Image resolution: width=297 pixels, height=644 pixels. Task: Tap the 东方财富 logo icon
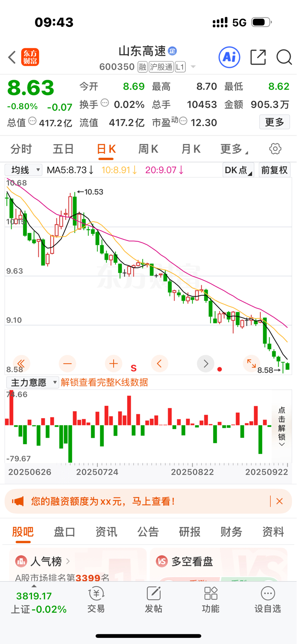[x=30, y=57]
